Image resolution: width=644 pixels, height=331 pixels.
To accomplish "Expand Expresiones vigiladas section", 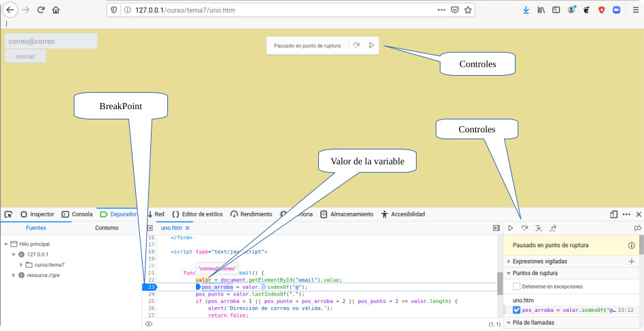I will click(x=509, y=261).
